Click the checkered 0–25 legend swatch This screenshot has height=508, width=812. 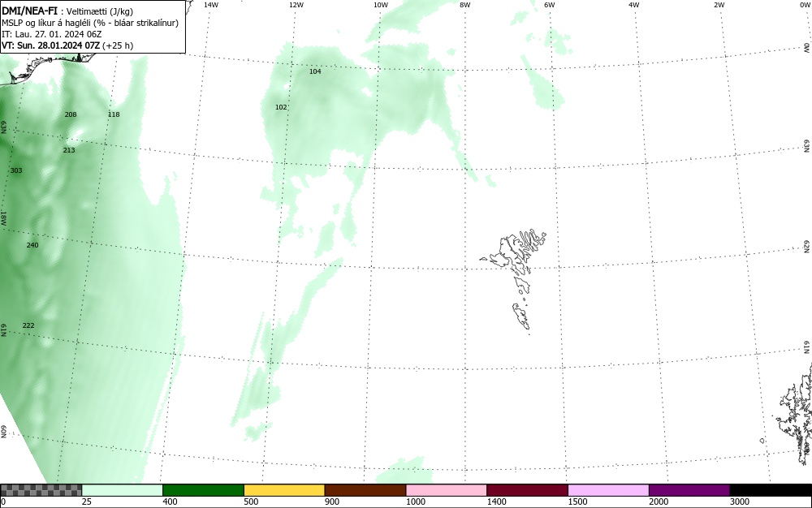pos(41,490)
